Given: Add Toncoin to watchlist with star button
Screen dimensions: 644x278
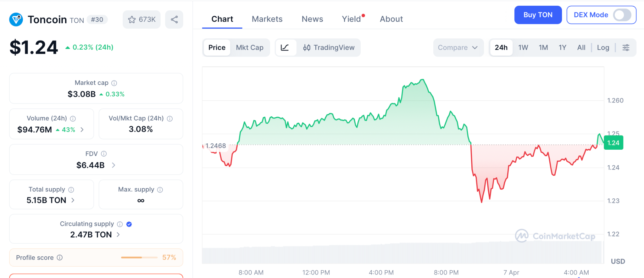Looking at the screenshot, I should point(142,19).
